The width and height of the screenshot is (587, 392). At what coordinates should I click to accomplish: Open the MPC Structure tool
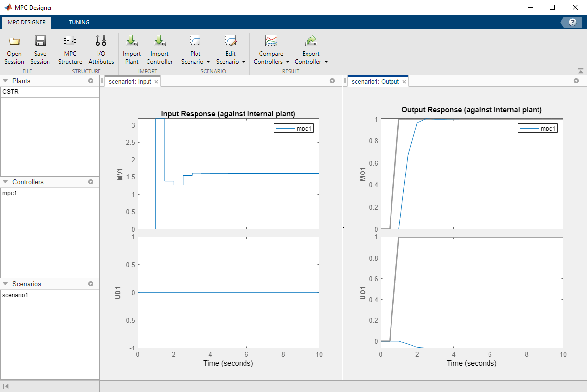click(70, 50)
